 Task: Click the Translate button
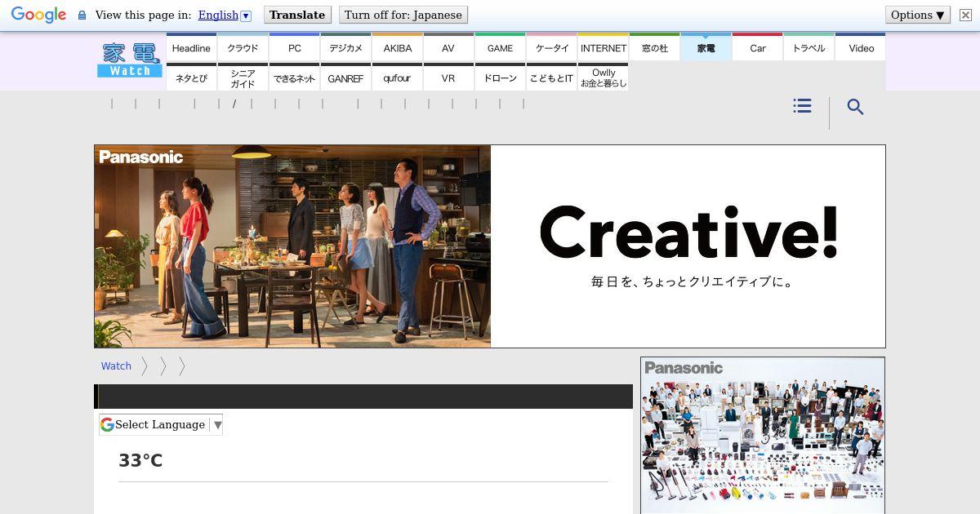[297, 15]
